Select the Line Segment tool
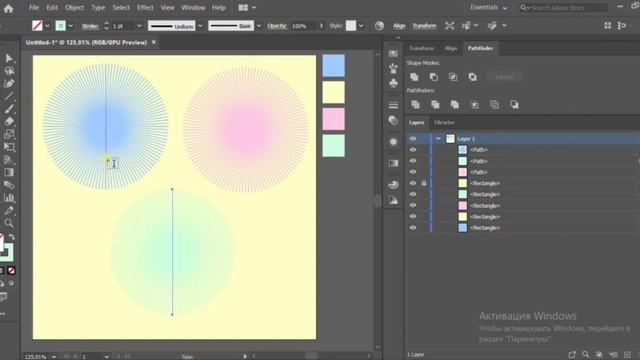Viewport: 640px width, 360px height. 9,96
